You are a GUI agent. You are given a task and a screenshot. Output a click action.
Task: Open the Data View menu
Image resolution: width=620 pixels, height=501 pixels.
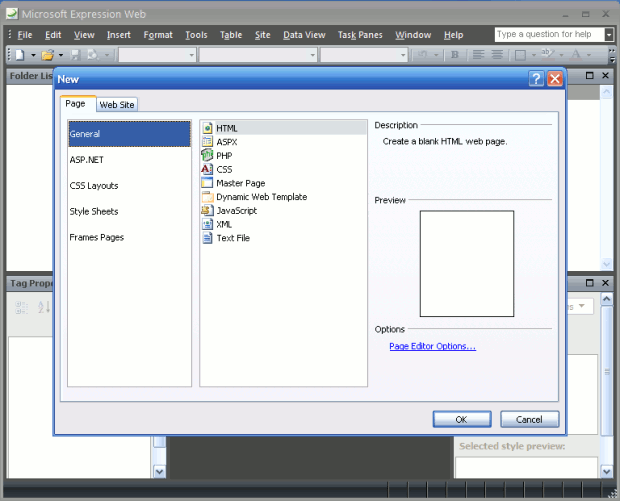(x=304, y=35)
